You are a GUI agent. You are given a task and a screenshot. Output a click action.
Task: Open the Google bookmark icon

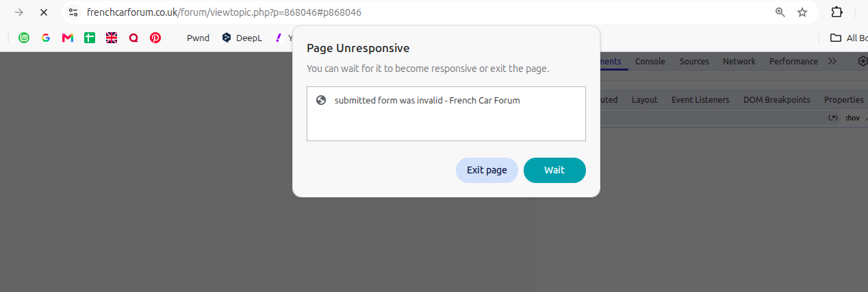46,38
